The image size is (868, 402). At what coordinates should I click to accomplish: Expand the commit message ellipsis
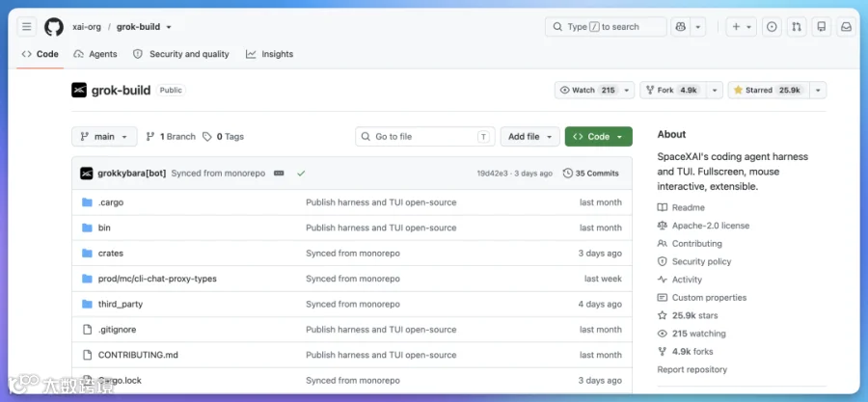tap(279, 174)
